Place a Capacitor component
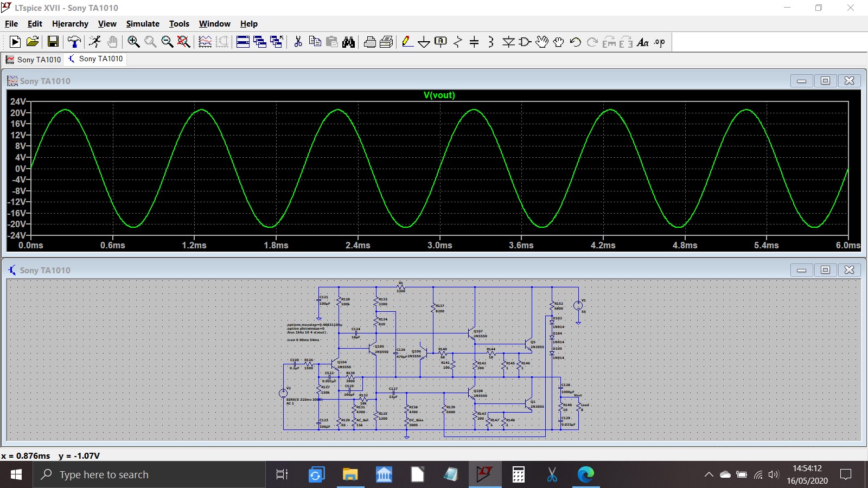 pos(474,42)
